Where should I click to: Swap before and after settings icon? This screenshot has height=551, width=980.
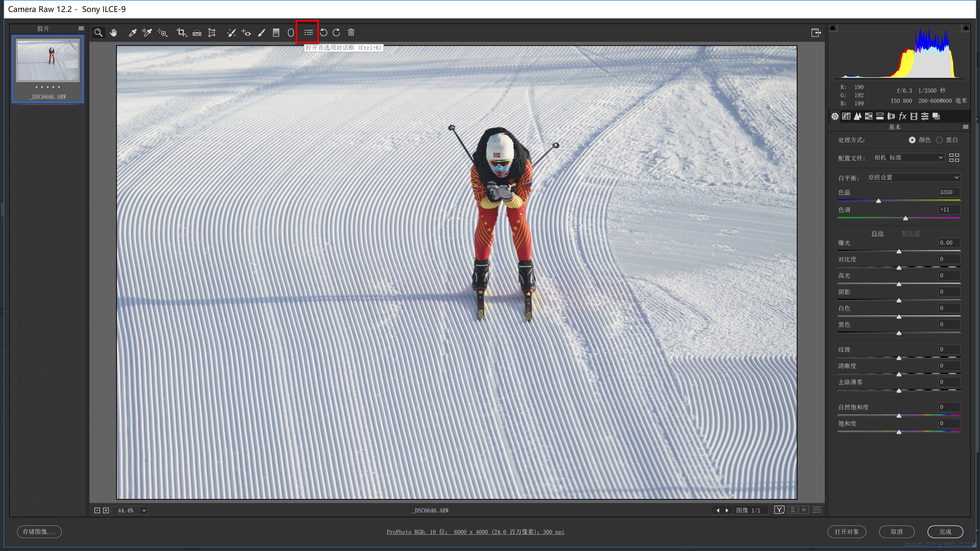click(x=792, y=510)
